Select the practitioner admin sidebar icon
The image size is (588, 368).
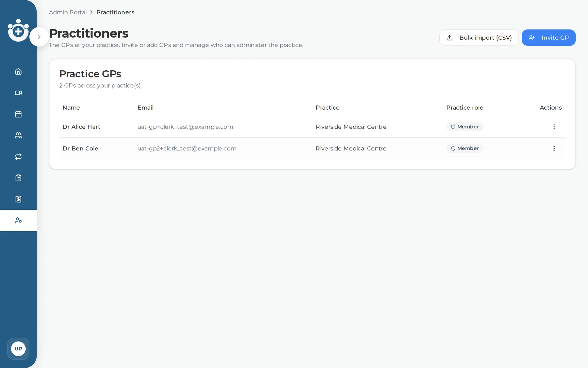pos(18,220)
